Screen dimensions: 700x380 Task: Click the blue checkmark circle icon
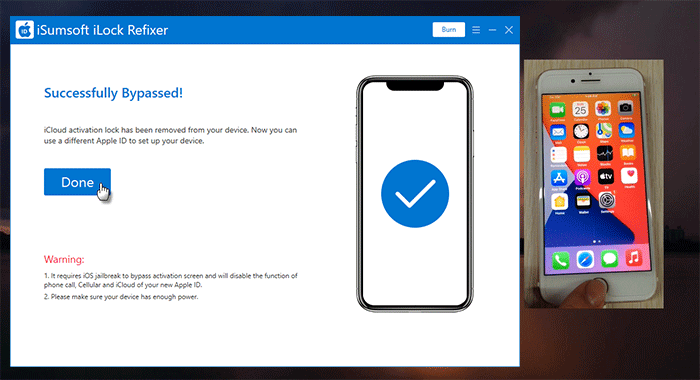pos(415,194)
